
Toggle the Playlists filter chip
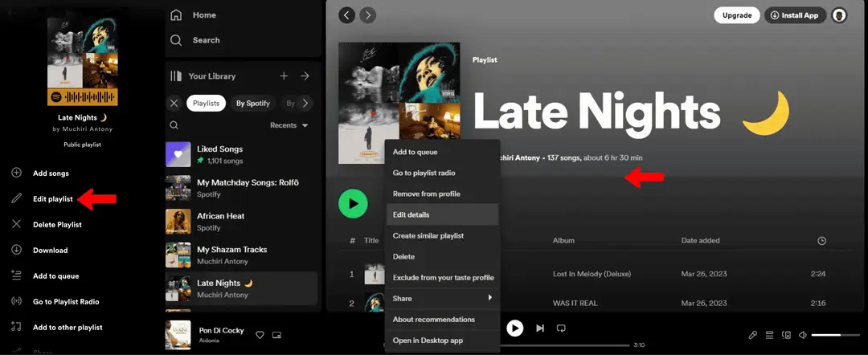pyautogui.click(x=206, y=103)
